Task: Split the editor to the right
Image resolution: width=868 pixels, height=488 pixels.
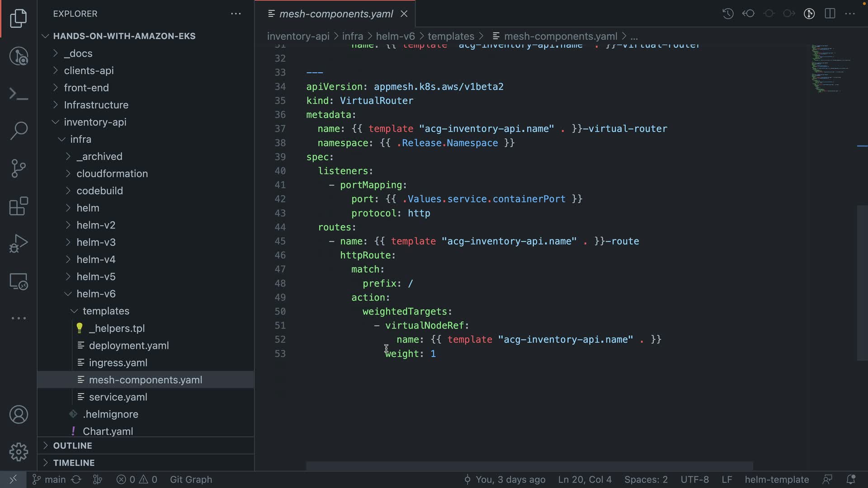Action: click(830, 14)
